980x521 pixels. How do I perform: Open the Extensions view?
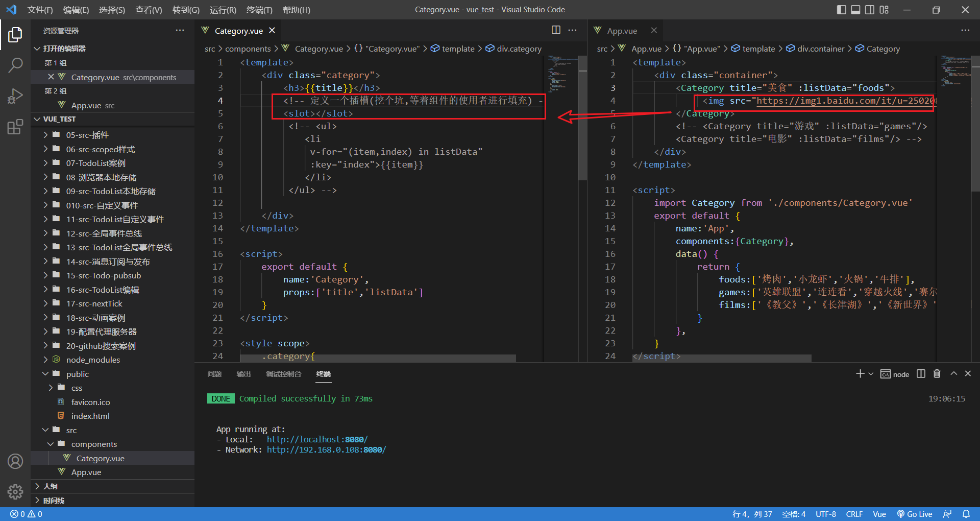[15, 127]
